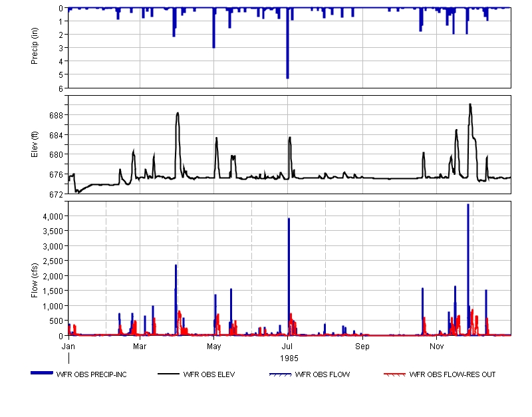Select the WFR OBS ELEV legend label
The width and height of the screenshot is (532, 417).
[x=209, y=374]
